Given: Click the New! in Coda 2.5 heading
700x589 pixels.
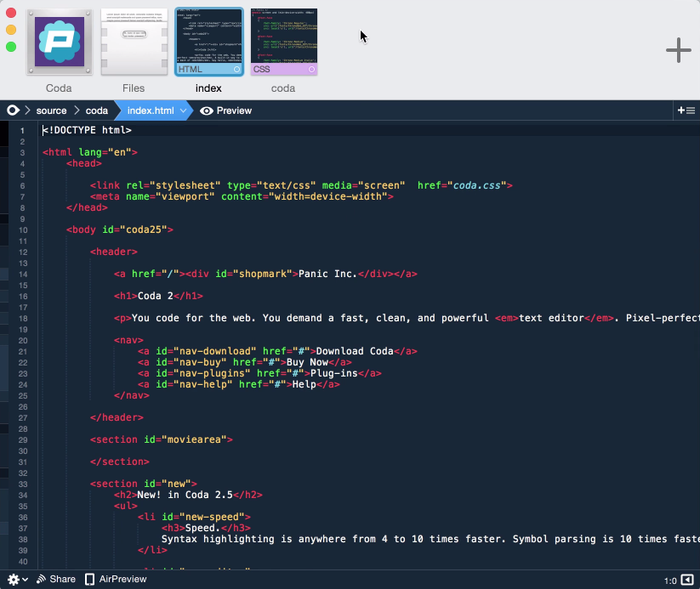Looking at the screenshot, I should coord(188,495).
